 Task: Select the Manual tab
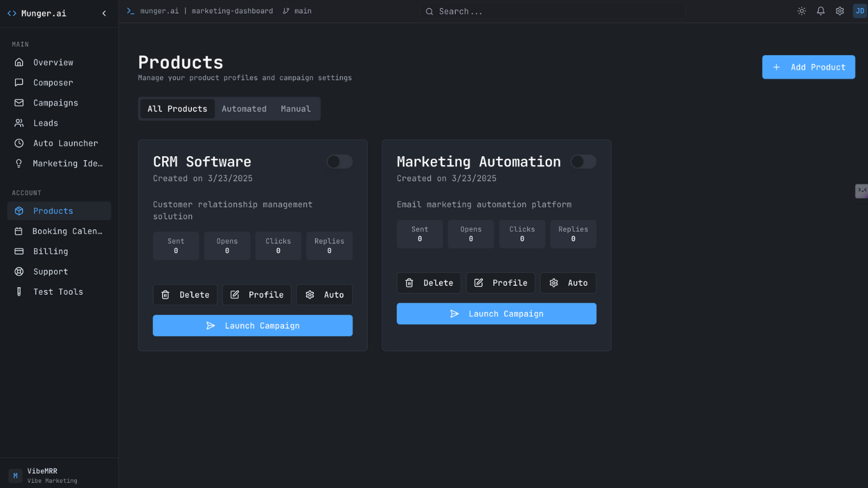pyautogui.click(x=295, y=109)
